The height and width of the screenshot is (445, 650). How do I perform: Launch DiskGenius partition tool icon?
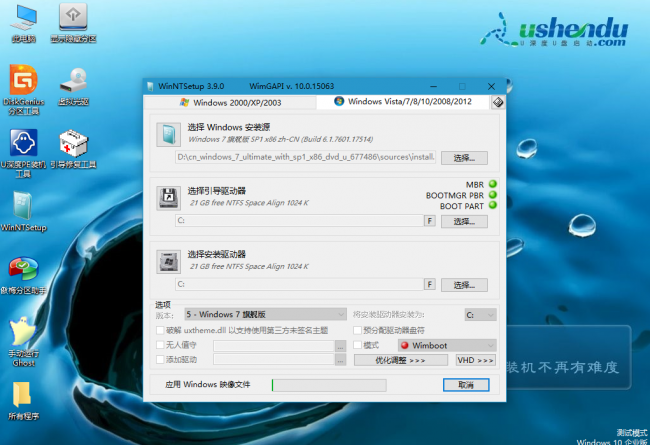click(x=24, y=89)
